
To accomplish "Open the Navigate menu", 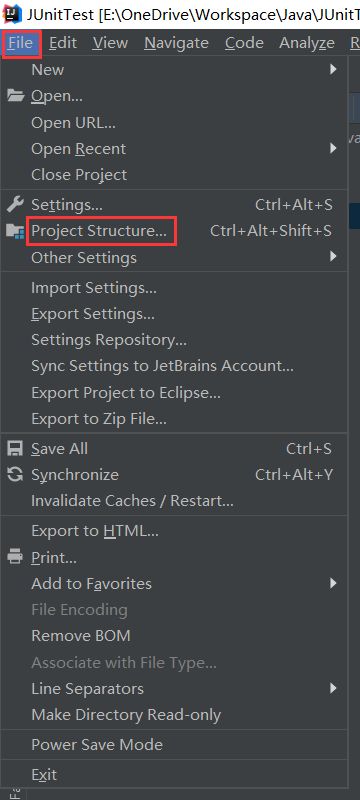I will (x=176, y=43).
